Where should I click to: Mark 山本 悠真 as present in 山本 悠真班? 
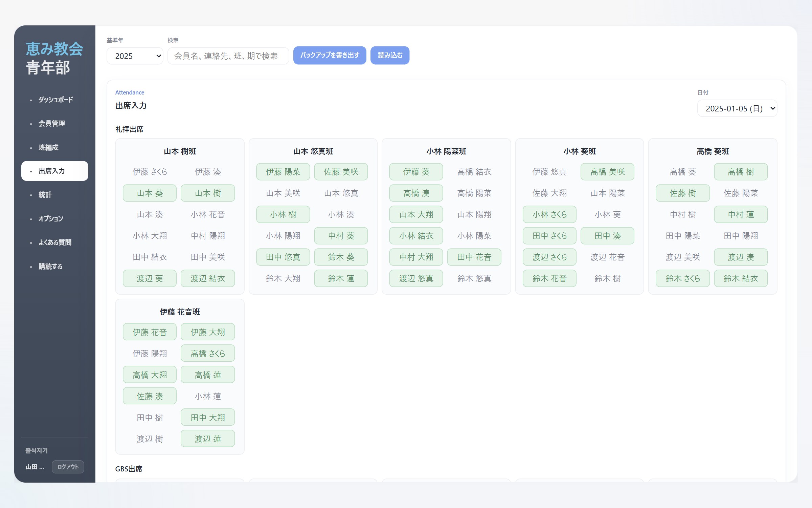coord(341,193)
